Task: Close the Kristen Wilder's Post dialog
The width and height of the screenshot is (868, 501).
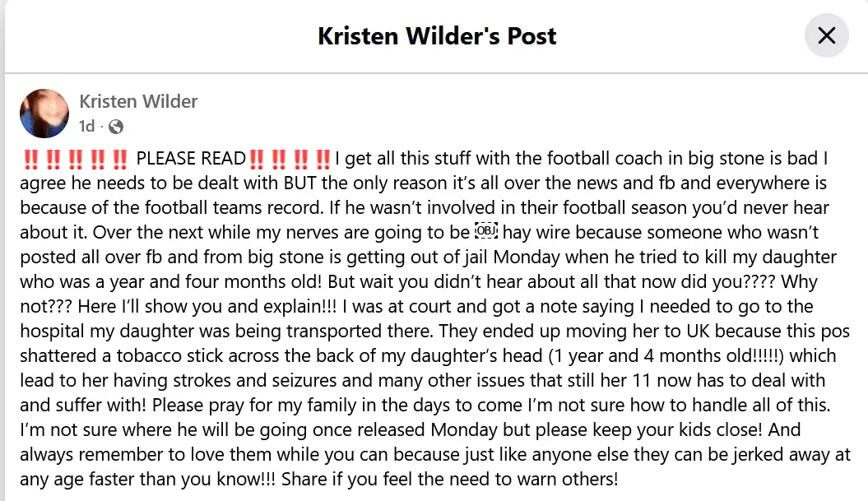Action: click(826, 36)
